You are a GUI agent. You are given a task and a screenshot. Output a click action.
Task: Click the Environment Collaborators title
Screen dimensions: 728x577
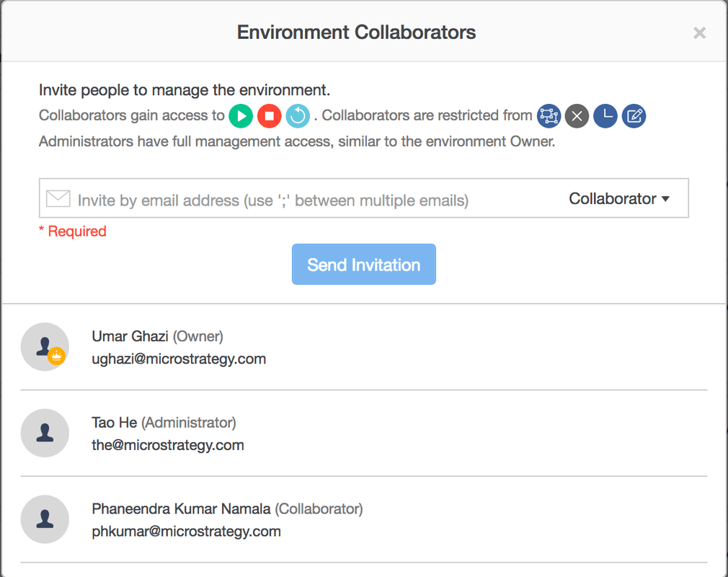[x=357, y=32]
